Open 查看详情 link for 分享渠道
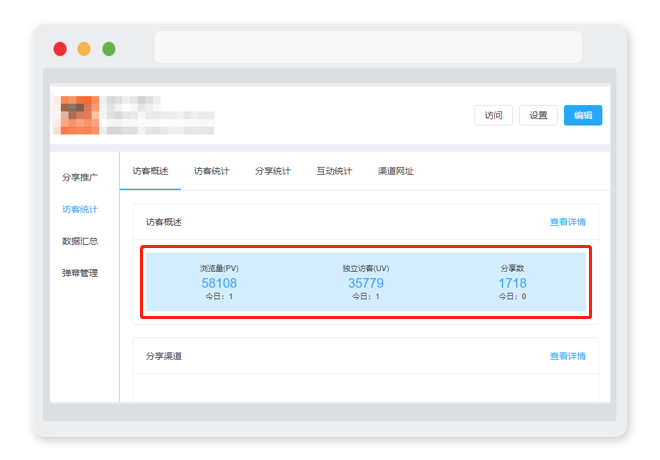Viewport: 660px width, 460px height. pos(568,356)
